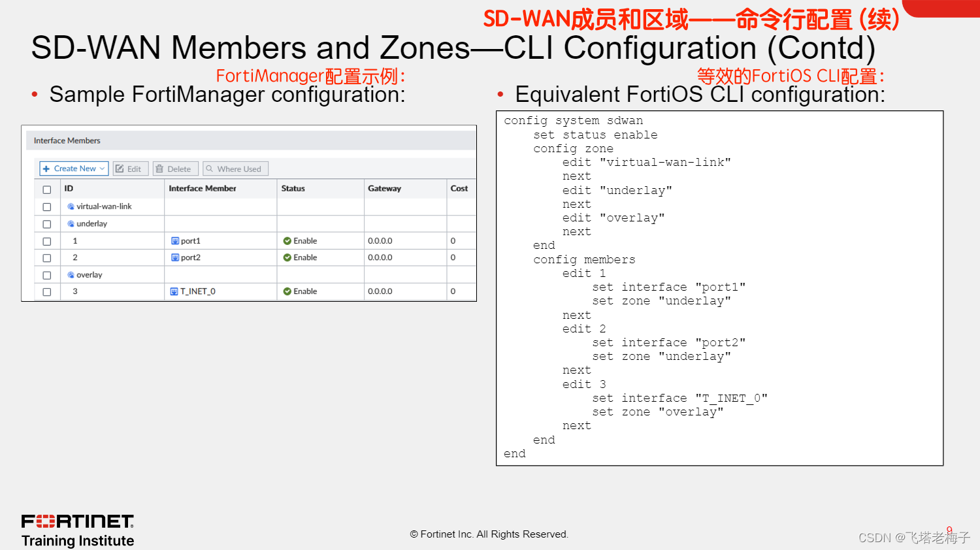Screen dimensions: 980x550
Task: Click the Where Used button
Action: (236, 169)
